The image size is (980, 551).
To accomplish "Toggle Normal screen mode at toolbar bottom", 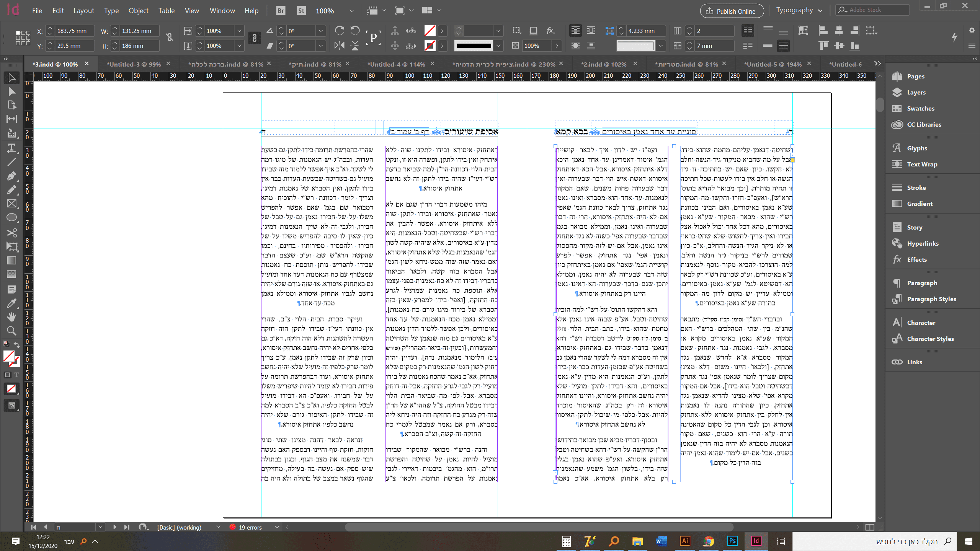I will (x=11, y=406).
